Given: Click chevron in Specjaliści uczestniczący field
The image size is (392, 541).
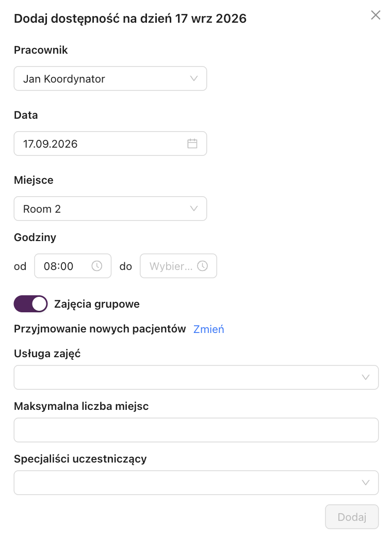Looking at the screenshot, I should [366, 483].
